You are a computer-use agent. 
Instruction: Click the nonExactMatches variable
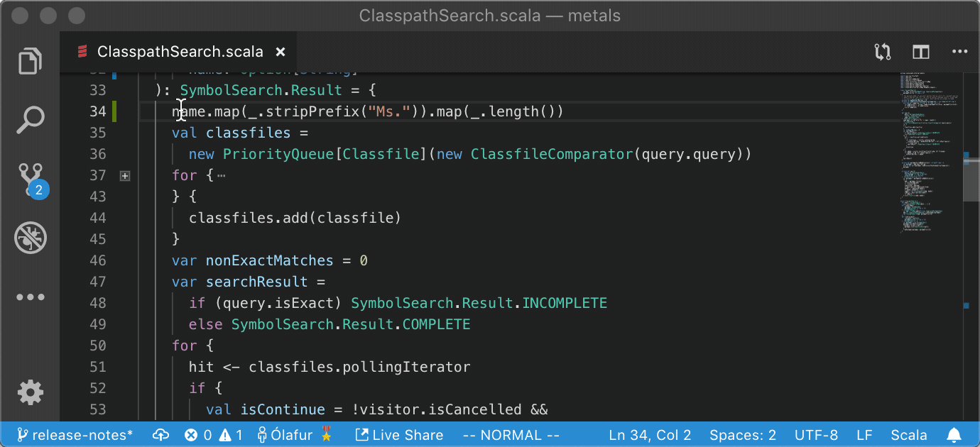point(270,260)
